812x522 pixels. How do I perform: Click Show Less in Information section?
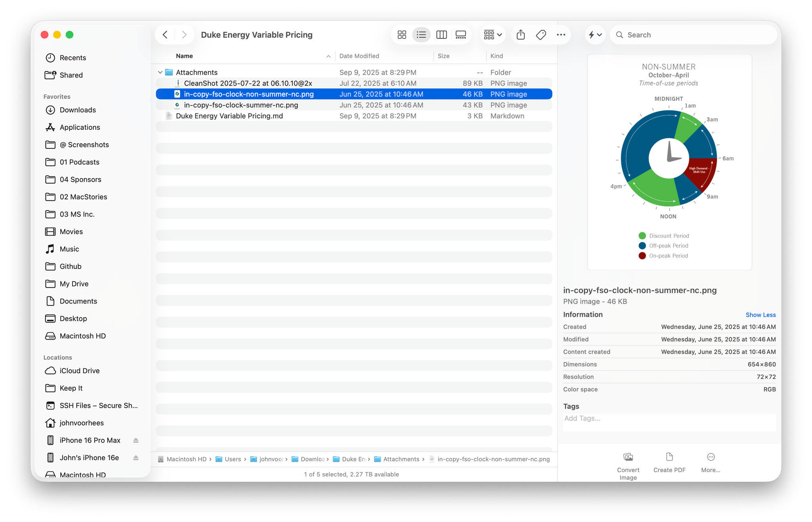760,315
